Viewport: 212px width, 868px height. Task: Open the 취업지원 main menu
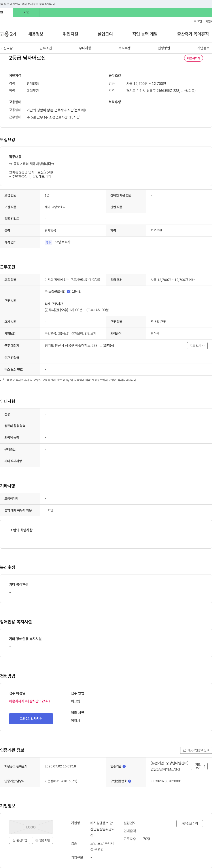(x=70, y=34)
